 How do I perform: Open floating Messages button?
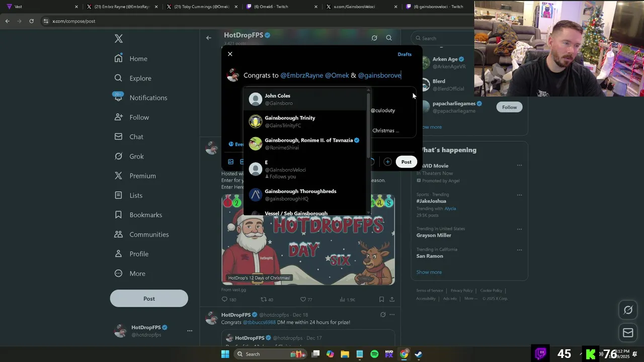[628, 332]
